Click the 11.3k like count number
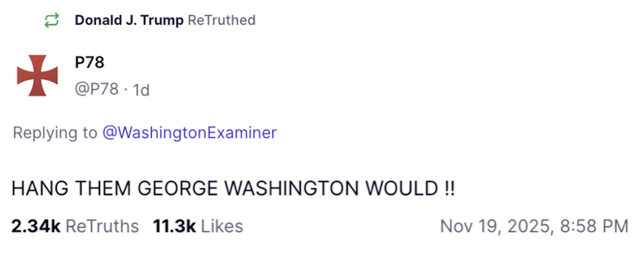This screenshot has height=255, width=644. point(174,227)
